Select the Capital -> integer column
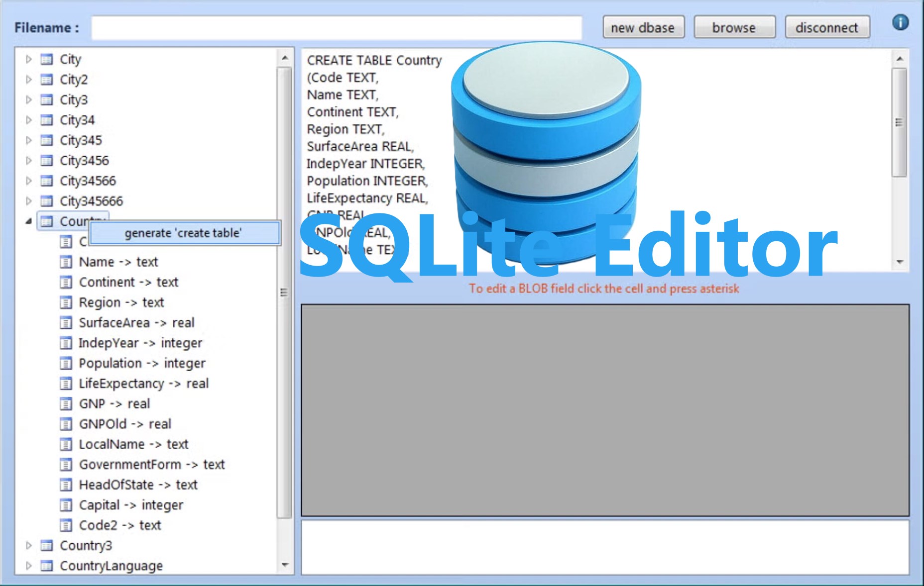The image size is (924, 586). tap(131, 505)
